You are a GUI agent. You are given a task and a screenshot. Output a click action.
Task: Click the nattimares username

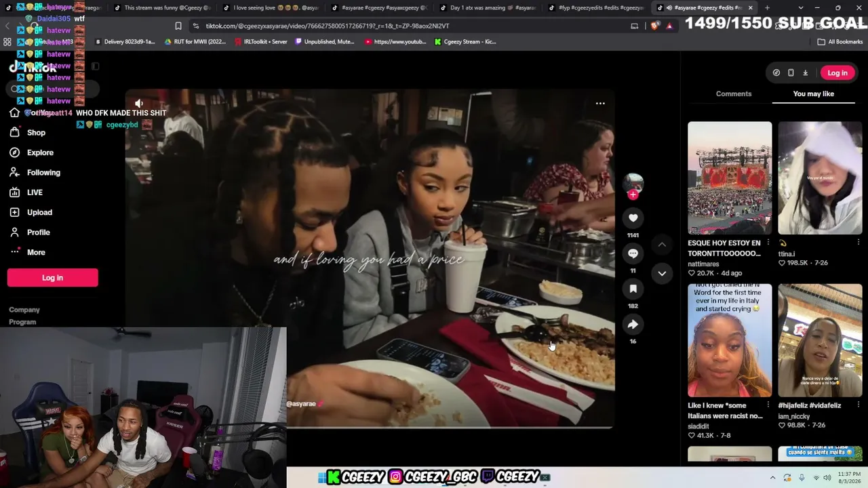(x=703, y=264)
